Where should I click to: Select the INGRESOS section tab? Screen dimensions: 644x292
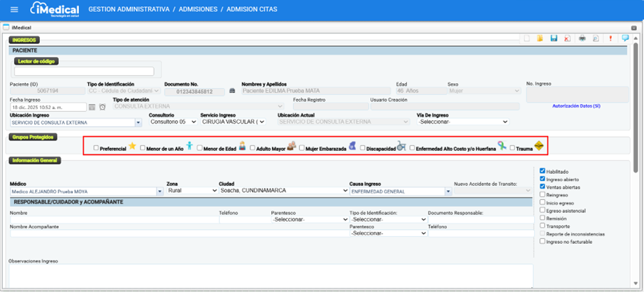(25, 40)
